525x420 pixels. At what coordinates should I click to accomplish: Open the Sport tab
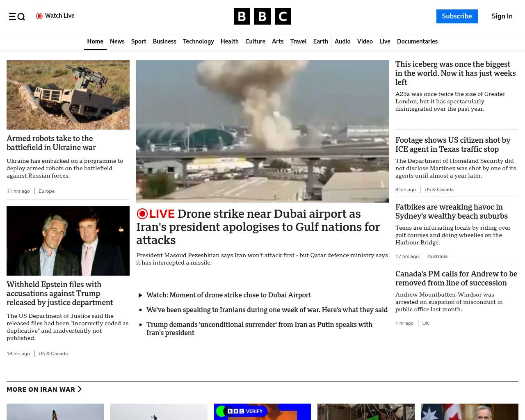click(x=139, y=41)
